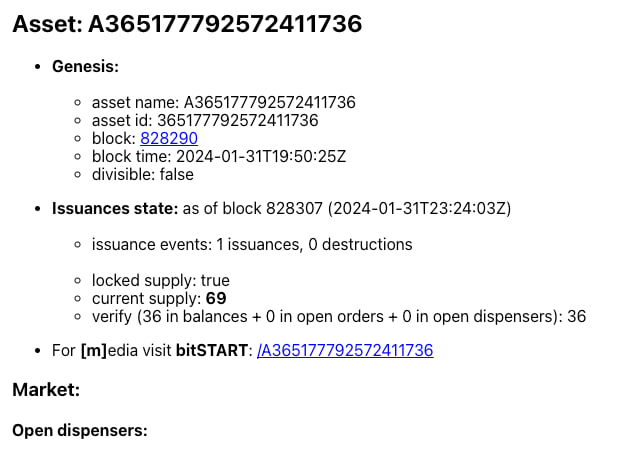Screen dimensions: 641x454
Task: Click the current supply label
Action: 147,298
